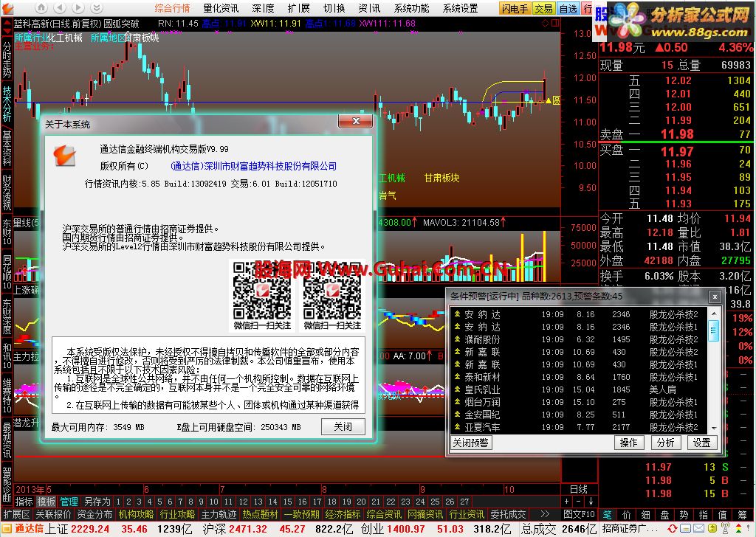Open the 综合行情 menu

click(173, 8)
